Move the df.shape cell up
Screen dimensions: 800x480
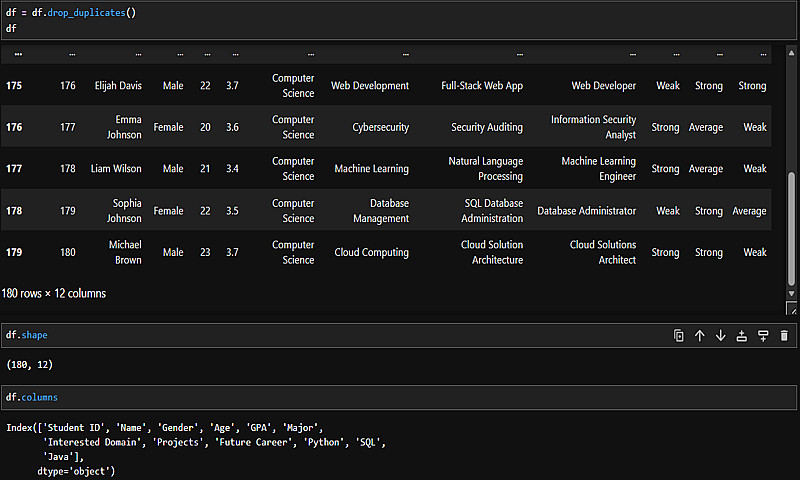[x=700, y=336]
